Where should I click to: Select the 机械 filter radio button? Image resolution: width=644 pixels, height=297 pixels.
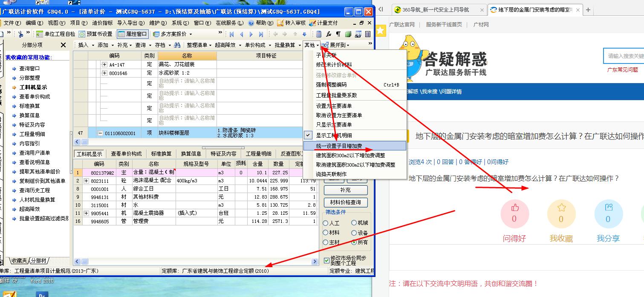pyautogui.click(x=354, y=223)
